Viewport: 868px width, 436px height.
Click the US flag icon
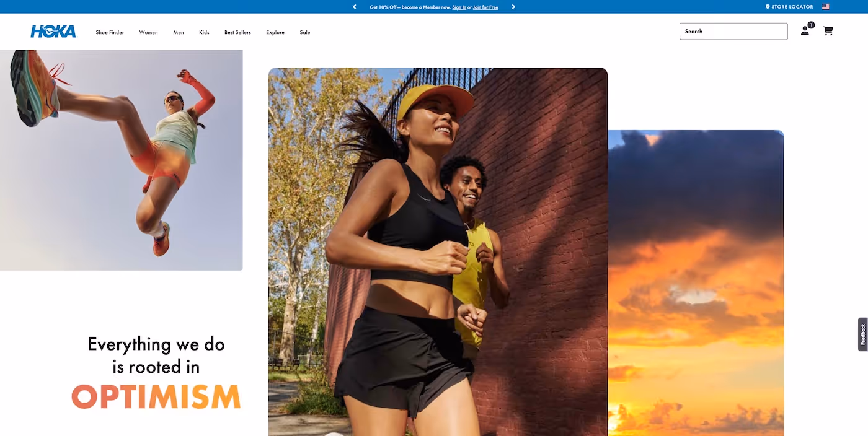pyautogui.click(x=825, y=6)
